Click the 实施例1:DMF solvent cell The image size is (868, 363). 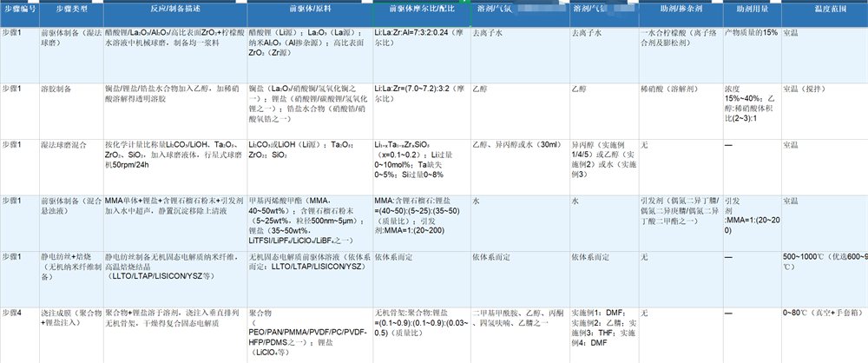[604, 334]
